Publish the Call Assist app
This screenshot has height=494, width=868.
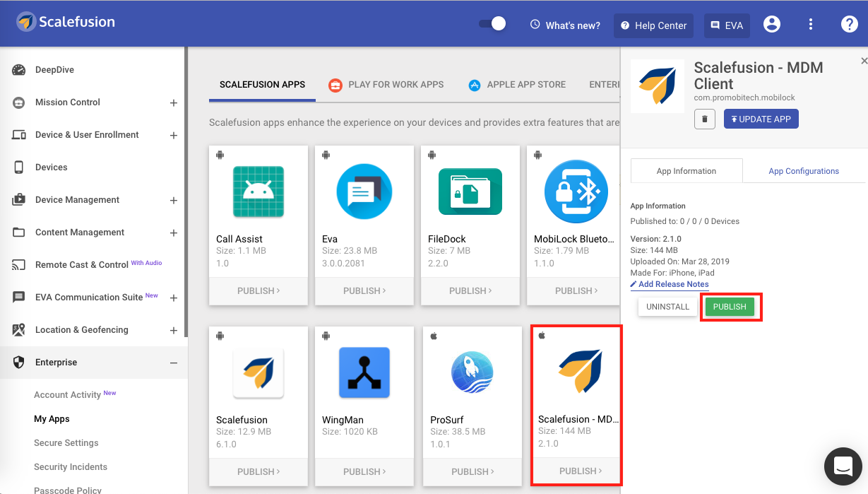258,290
